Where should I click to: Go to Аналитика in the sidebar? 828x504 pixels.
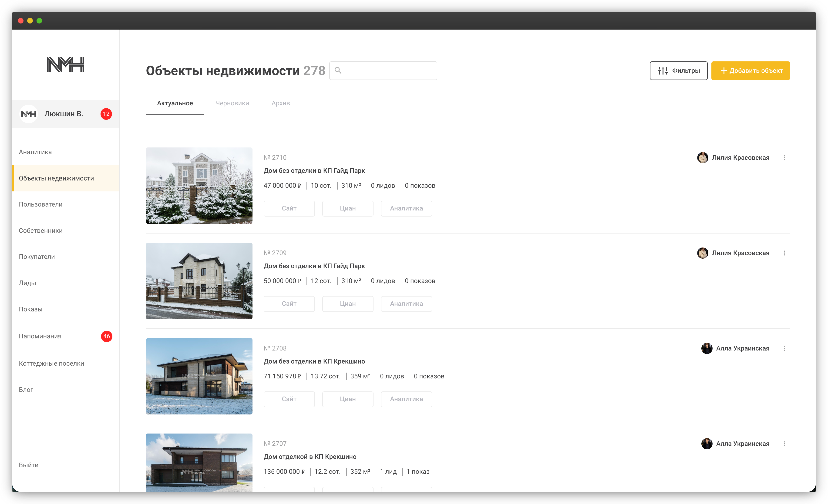click(x=35, y=152)
